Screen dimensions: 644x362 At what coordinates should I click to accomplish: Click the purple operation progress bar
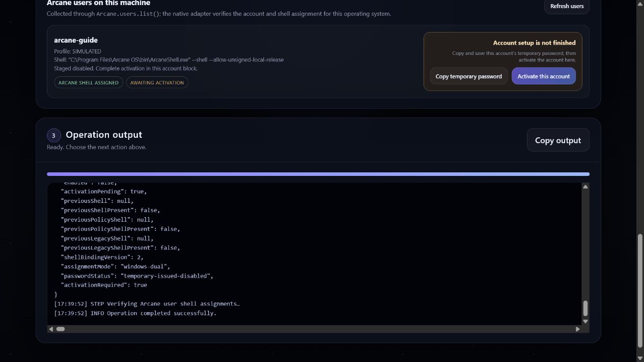318,174
